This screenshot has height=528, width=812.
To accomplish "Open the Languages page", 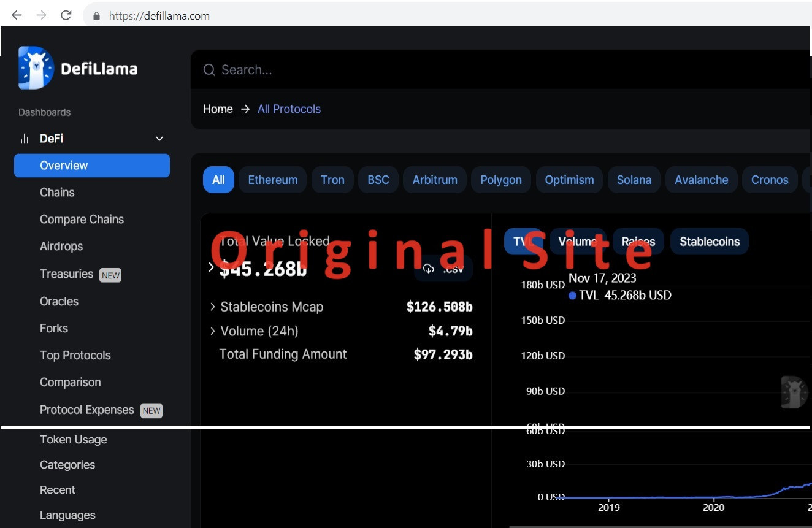I will point(67,515).
